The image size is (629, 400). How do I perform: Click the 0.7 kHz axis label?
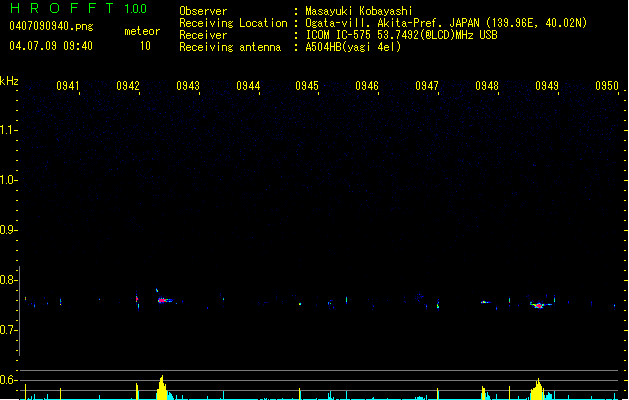click(x=8, y=330)
